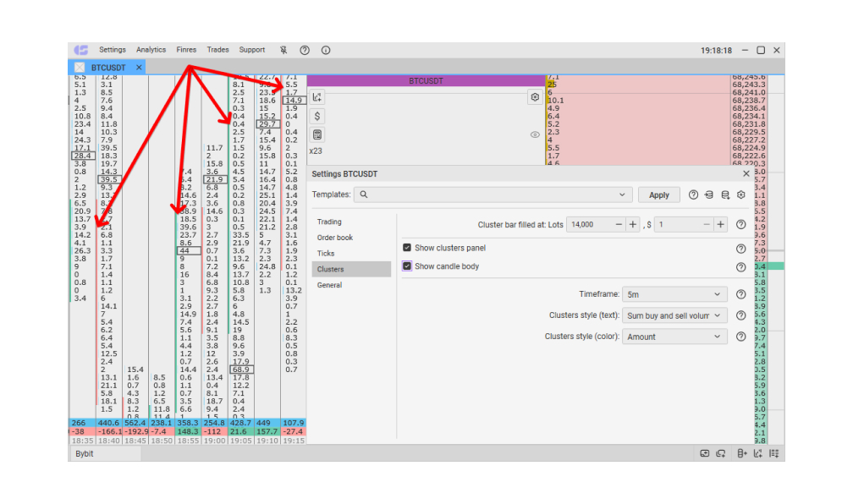Image resolution: width=853 pixels, height=504 pixels.
Task: Click the import template database icon
Action: (709, 194)
